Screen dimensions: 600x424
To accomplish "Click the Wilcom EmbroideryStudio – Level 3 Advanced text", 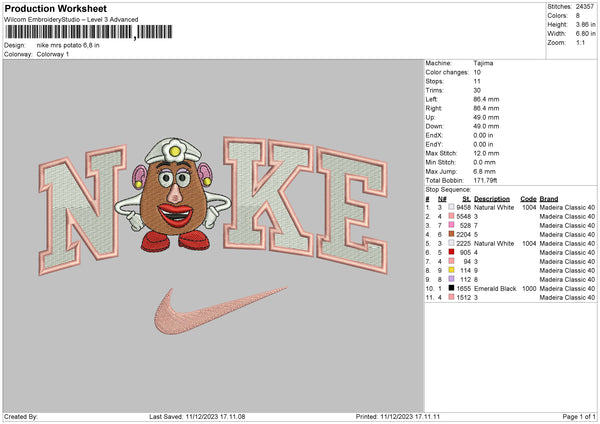I will click(x=71, y=20).
